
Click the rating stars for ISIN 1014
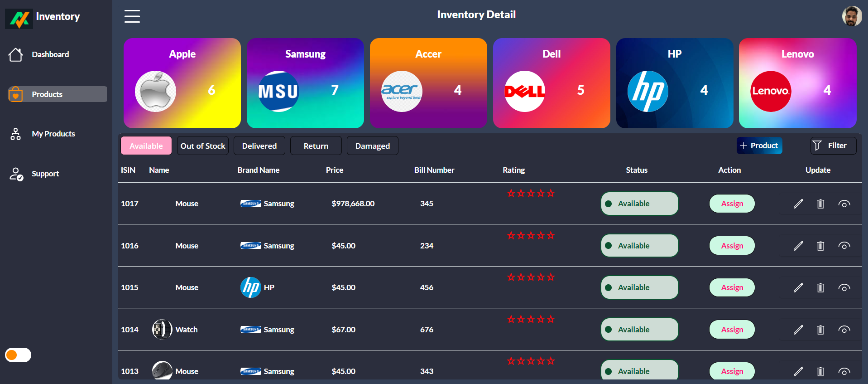coord(531,320)
